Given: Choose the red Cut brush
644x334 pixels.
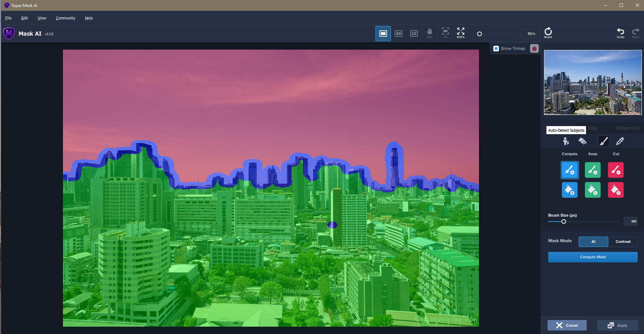Looking at the screenshot, I should (x=616, y=170).
